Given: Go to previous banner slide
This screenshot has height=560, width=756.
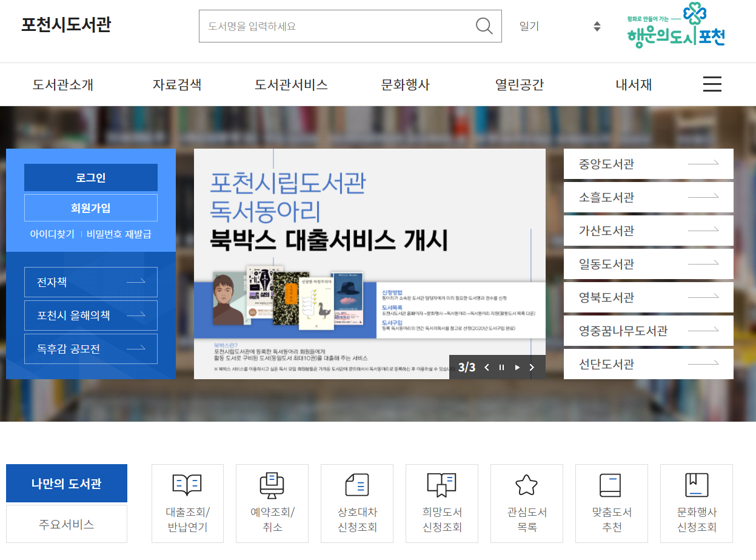Looking at the screenshot, I should [486, 367].
